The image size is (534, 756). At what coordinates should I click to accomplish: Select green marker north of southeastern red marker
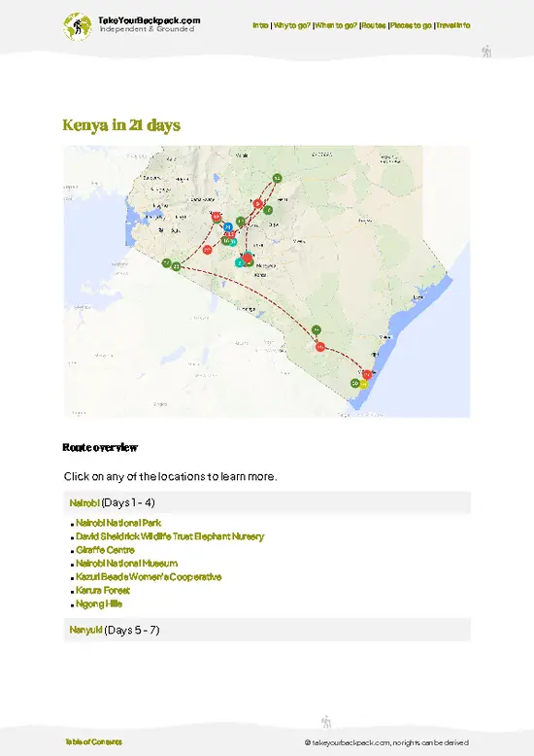pos(317,330)
